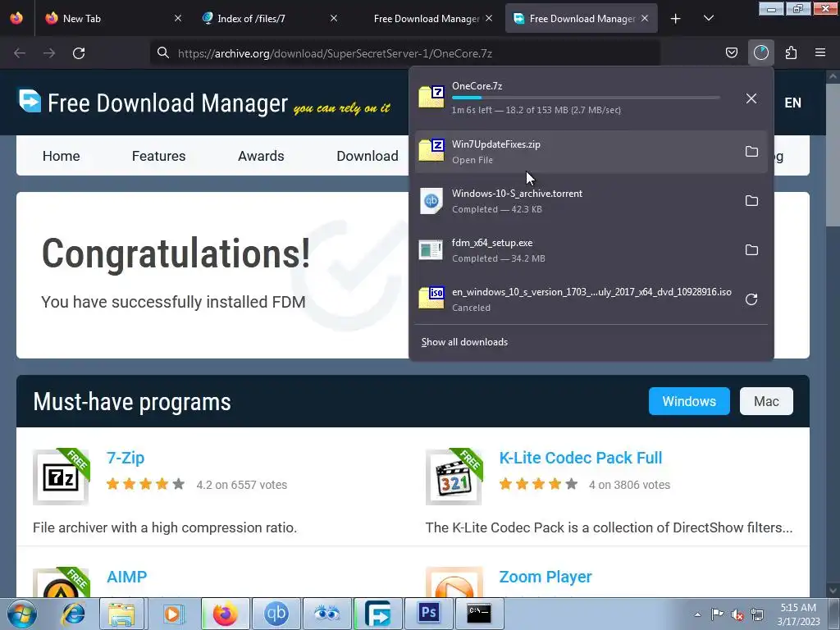Open the Command Prompt taskbar window
This screenshot has width=840, height=630.
click(x=478, y=614)
